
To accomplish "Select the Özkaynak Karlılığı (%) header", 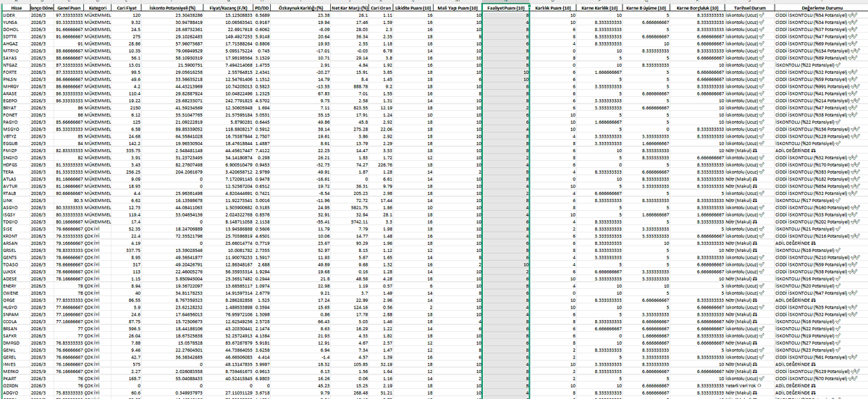I will tap(300, 9).
